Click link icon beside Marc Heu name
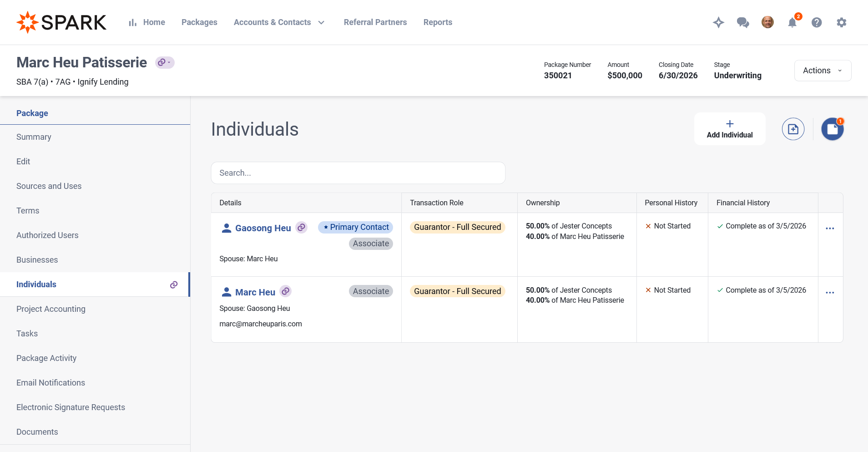 click(285, 291)
